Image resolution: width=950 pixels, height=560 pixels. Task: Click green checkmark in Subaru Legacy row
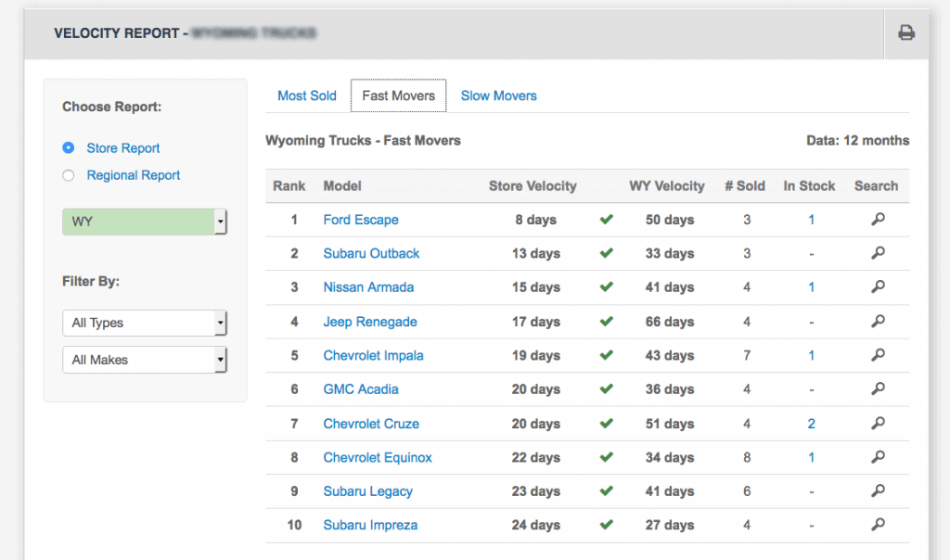[607, 491]
